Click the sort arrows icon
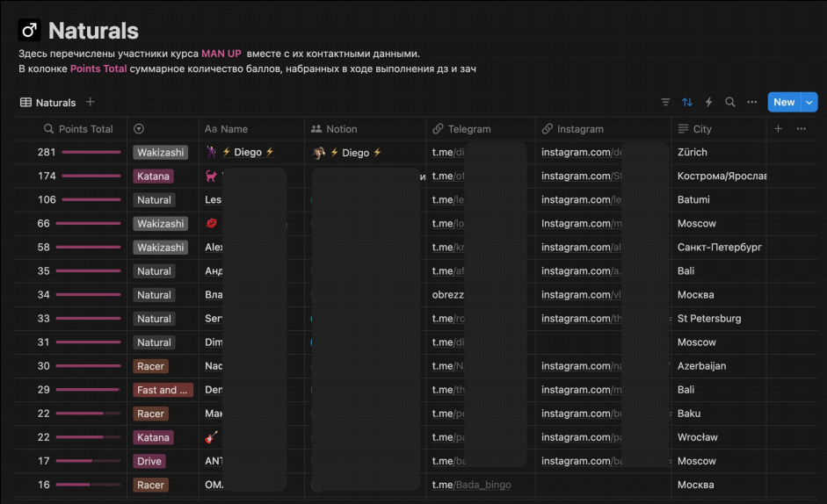Screen dimensions: 827x504 (687, 103)
